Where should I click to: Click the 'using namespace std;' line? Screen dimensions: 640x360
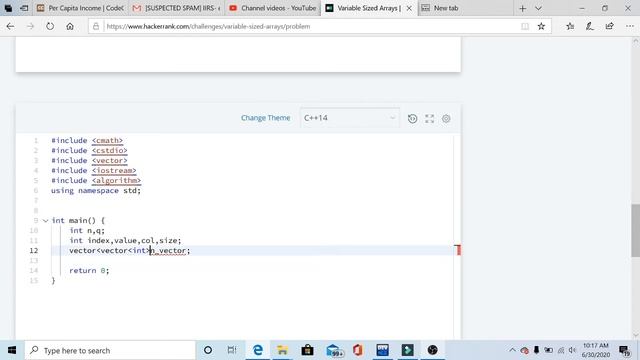96,191
